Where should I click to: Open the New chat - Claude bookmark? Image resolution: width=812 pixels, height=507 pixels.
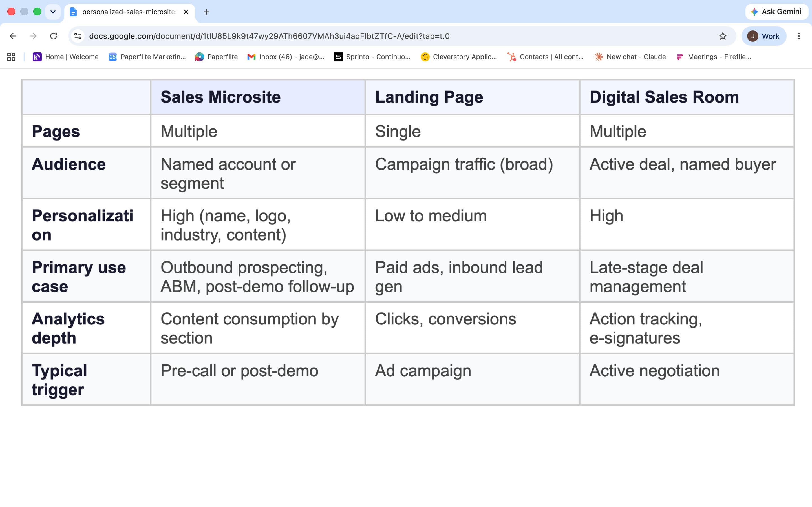point(630,57)
